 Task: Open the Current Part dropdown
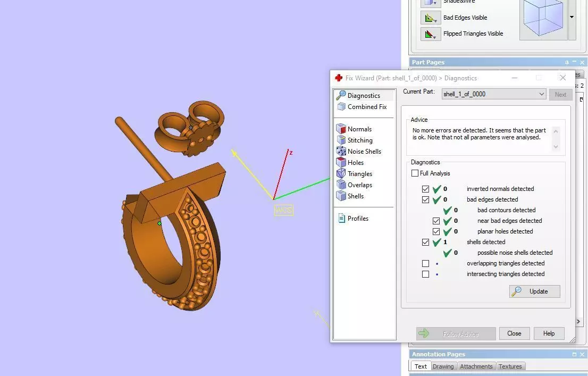(494, 94)
